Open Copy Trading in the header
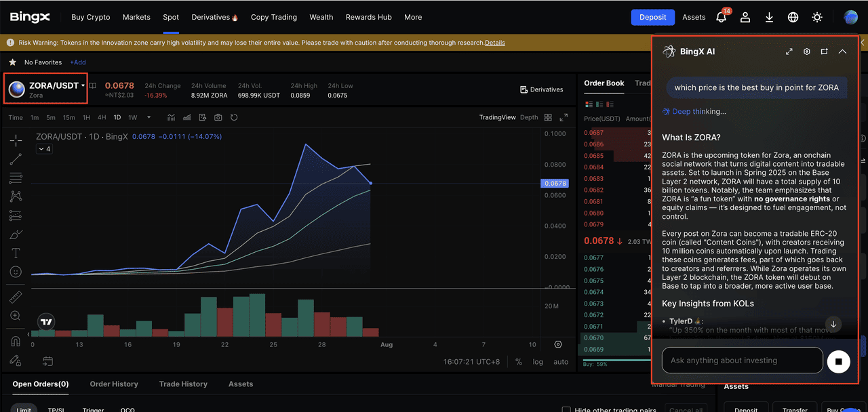This screenshot has height=412, width=868. (274, 17)
